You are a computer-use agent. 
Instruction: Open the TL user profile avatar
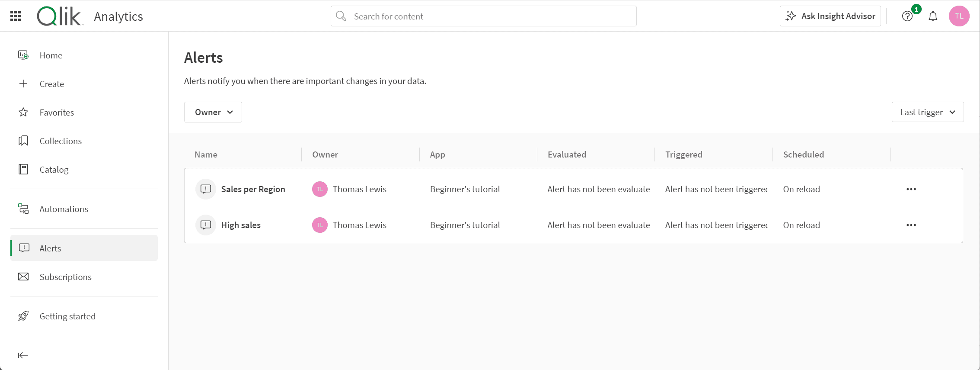pyautogui.click(x=959, y=16)
